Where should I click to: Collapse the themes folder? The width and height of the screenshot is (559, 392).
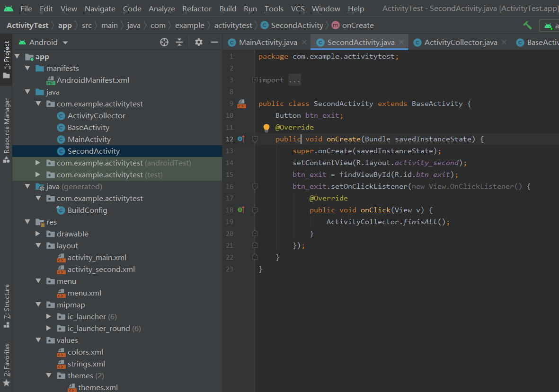coord(49,375)
